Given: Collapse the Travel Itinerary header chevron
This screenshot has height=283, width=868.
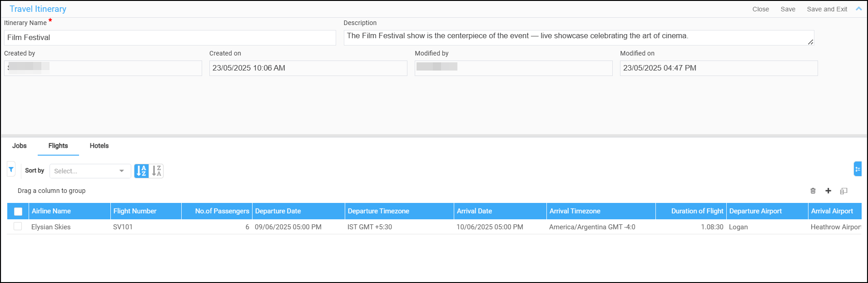Looking at the screenshot, I should (858, 9).
